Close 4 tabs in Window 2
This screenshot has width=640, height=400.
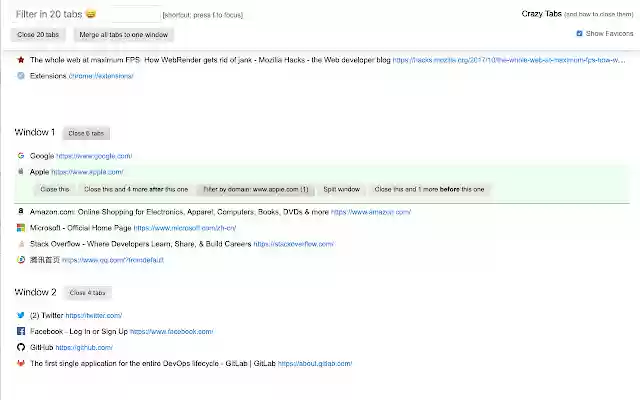pyautogui.click(x=87, y=293)
